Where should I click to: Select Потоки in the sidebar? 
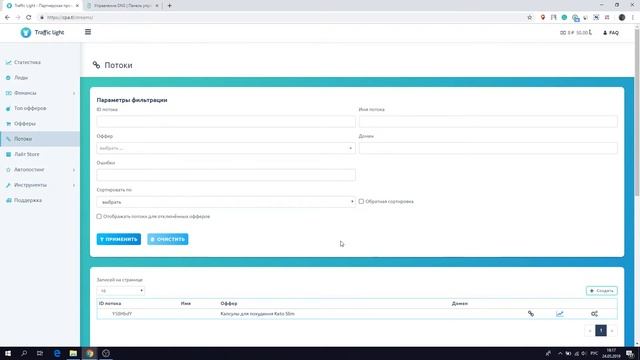(40, 139)
